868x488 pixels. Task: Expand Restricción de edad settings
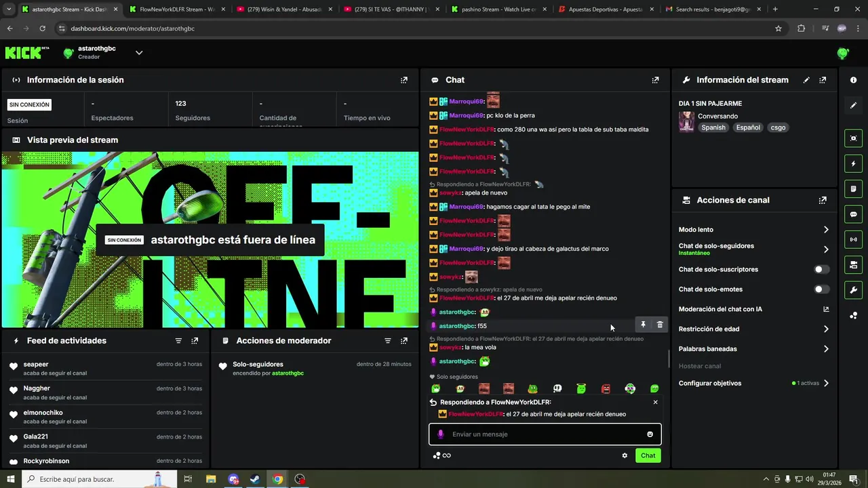(x=826, y=329)
